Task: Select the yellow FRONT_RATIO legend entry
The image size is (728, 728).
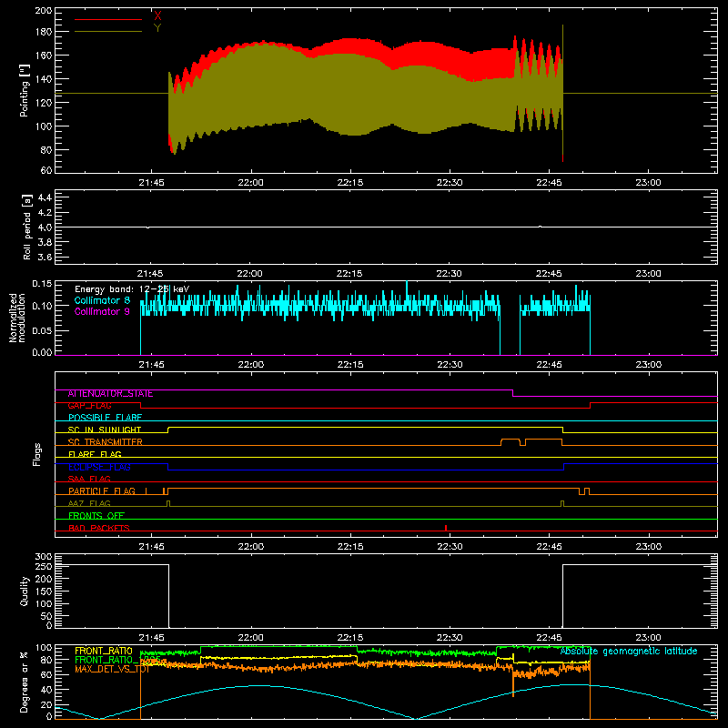Action: click(x=104, y=651)
